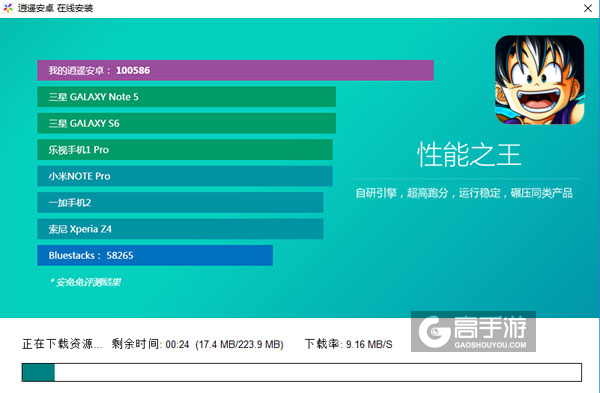
Task: Click the 下载率 9.16 MB/S readout
Action: coord(349,344)
